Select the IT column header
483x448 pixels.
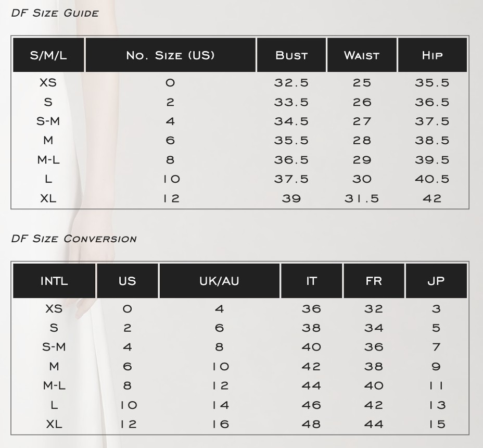point(311,281)
